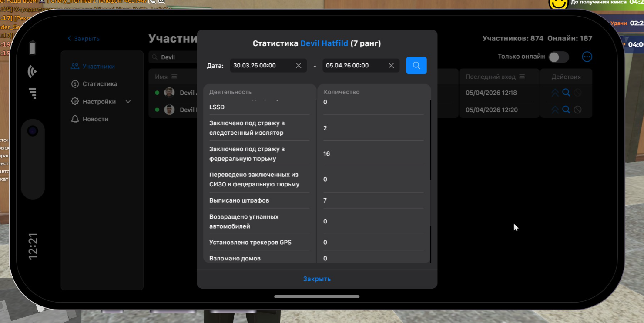Promote member with first row double-chevron icon
Image resolution: width=644 pixels, height=323 pixels.
point(555,93)
